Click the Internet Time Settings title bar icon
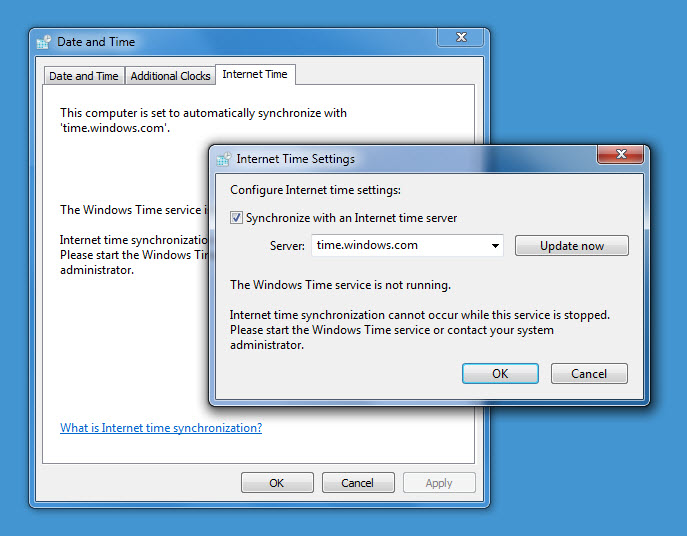Image resolution: width=687 pixels, height=536 pixels. pos(223,158)
